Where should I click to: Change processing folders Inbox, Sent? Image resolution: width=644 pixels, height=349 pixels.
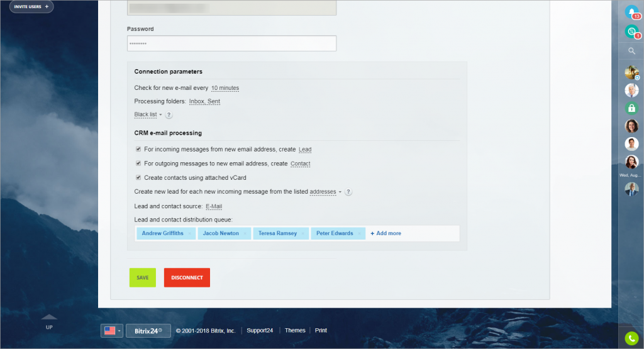point(204,101)
